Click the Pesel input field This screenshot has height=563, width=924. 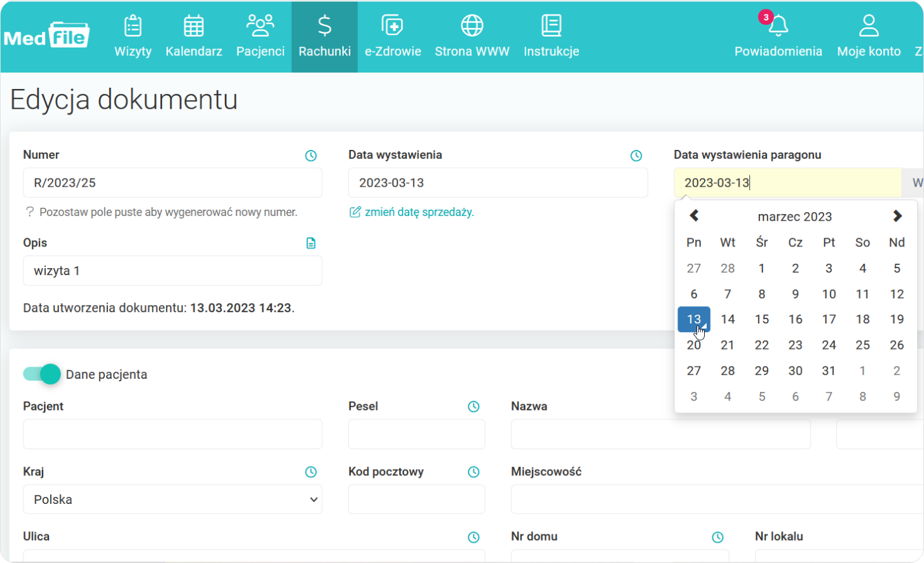click(x=416, y=435)
